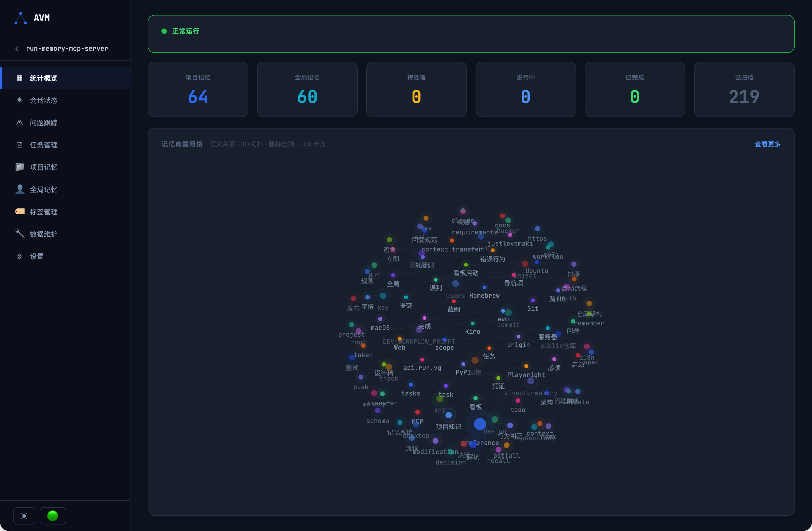Click the 任务管理 checkbox icon
This screenshot has width=812, height=531.
click(x=20, y=145)
